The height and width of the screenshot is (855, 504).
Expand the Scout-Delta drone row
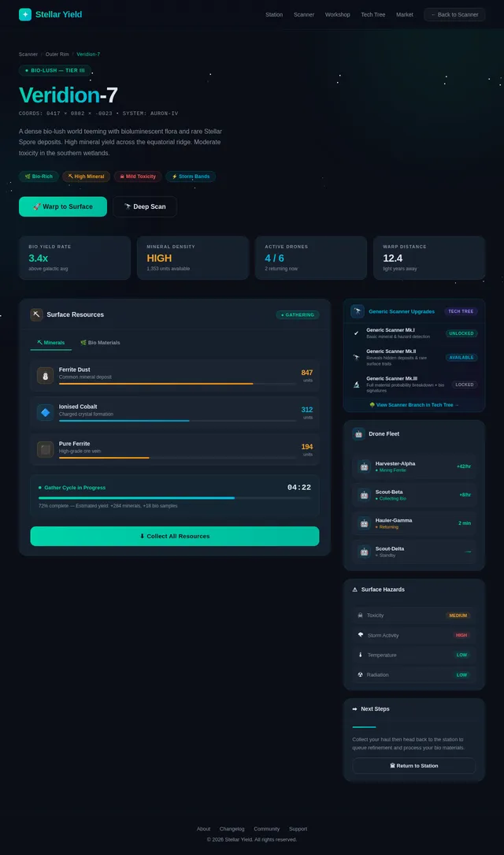point(414,552)
